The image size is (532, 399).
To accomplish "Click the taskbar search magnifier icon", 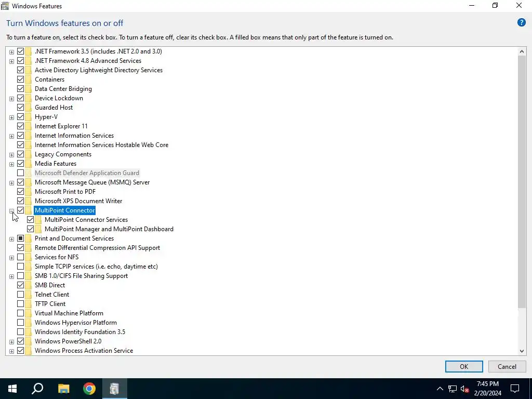I will [x=37, y=389].
